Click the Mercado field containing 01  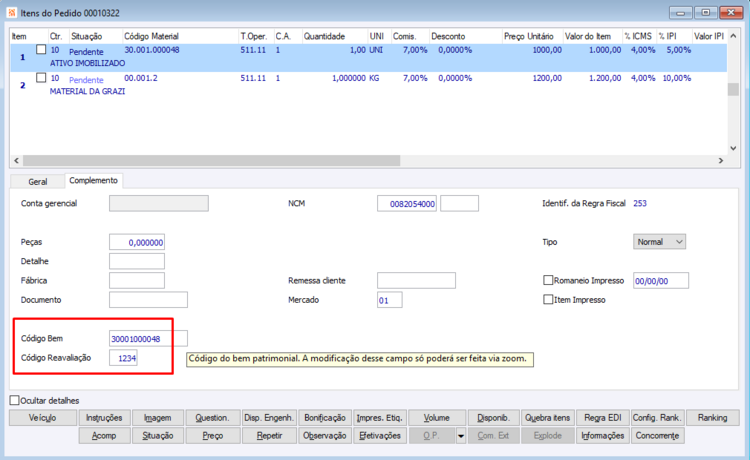(x=389, y=300)
